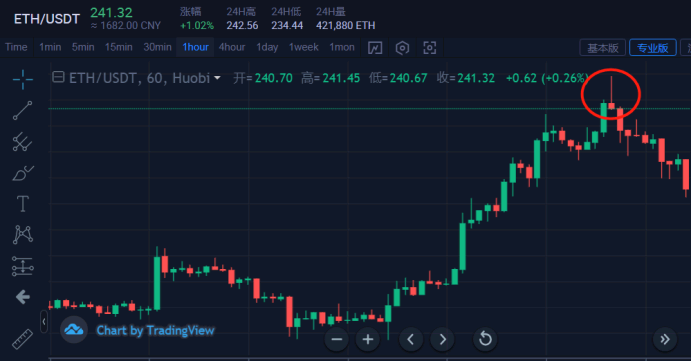Image resolution: width=692 pixels, height=362 pixels.
Task: Click the back arrow in the left toolbar
Action: point(23,297)
